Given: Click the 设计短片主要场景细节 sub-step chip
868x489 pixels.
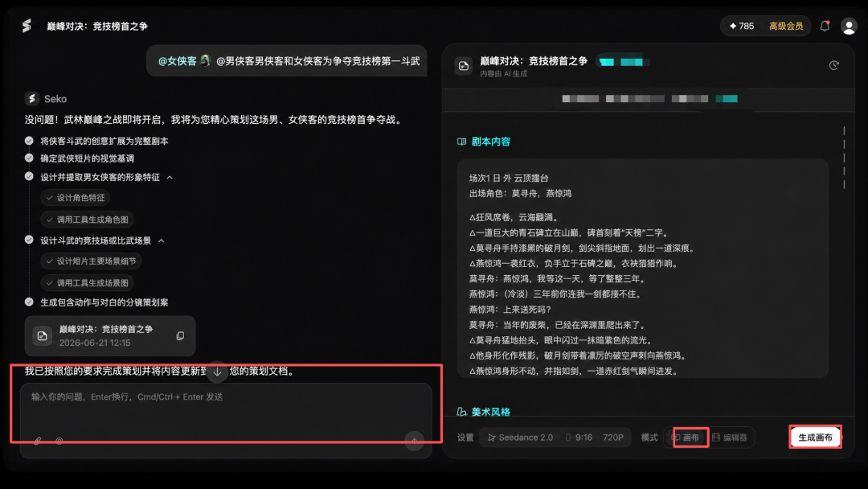Looking at the screenshot, I should click(x=91, y=261).
